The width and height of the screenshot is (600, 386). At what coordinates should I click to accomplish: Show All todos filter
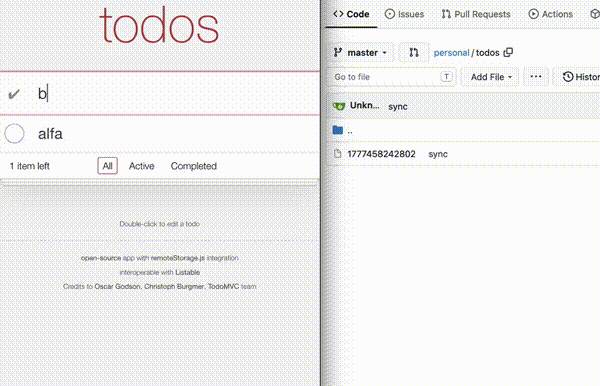click(x=108, y=166)
